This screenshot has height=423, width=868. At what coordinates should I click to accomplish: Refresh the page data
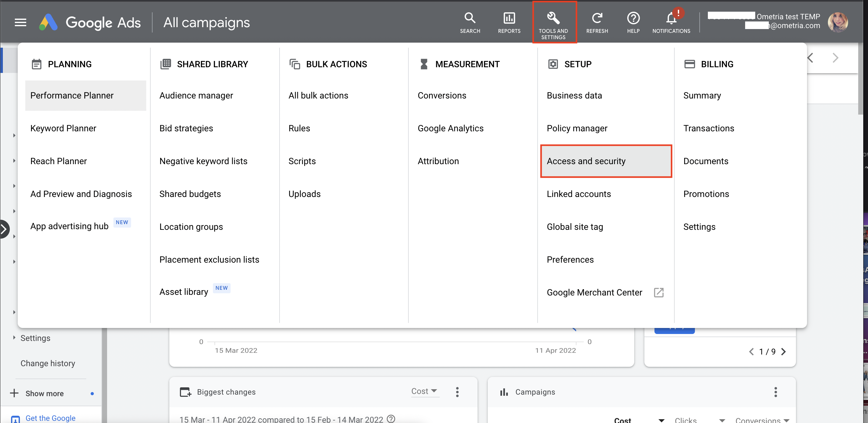coord(597,22)
